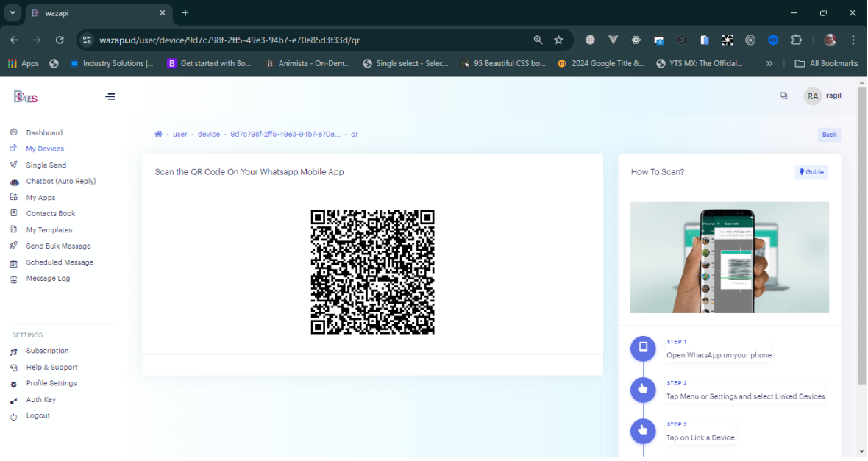This screenshot has height=461, width=868.
Task: Click the Help & Support headset icon
Action: (x=14, y=368)
